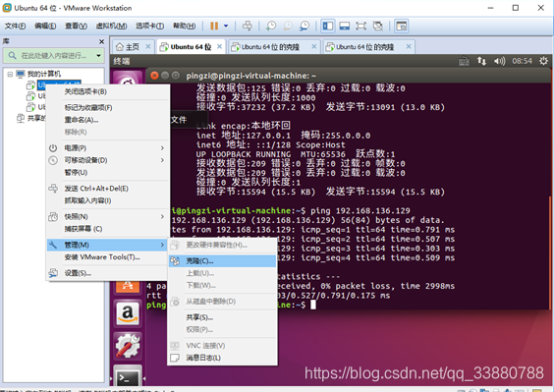
Task: Open the 选项卡(T) menu
Action: click(x=150, y=26)
